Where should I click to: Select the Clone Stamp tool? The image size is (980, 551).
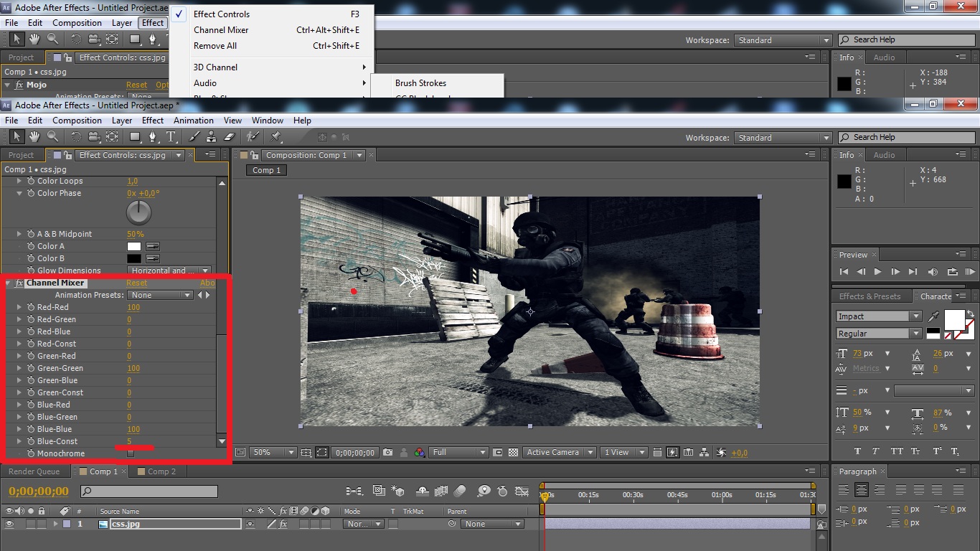[x=211, y=137]
